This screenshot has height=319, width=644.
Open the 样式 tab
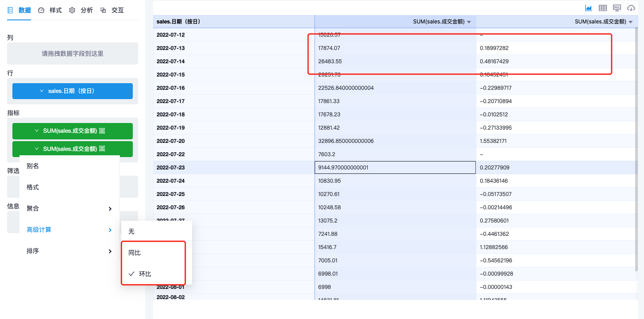coord(50,10)
